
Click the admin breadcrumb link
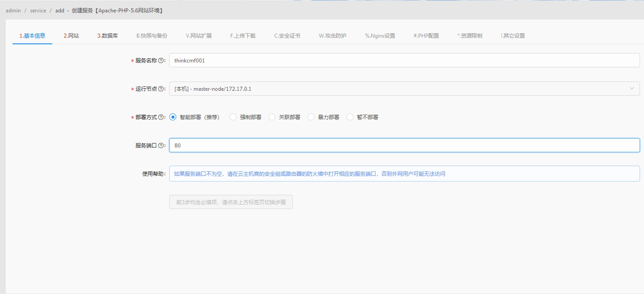tap(13, 11)
